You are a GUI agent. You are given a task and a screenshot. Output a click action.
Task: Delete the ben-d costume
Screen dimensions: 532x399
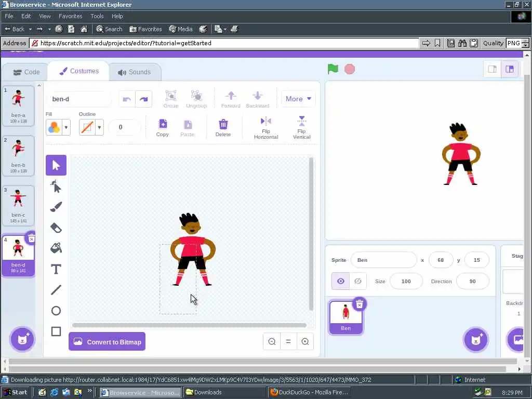pos(31,238)
